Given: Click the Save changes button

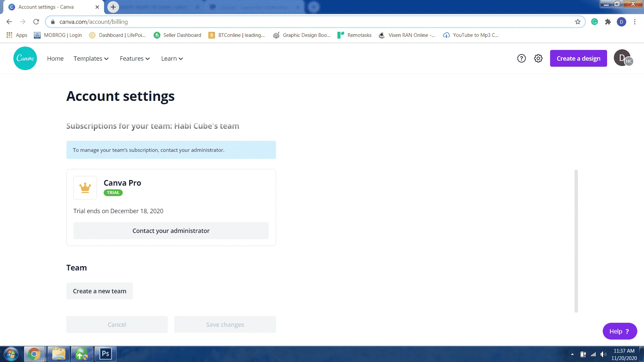Looking at the screenshot, I should [x=225, y=324].
